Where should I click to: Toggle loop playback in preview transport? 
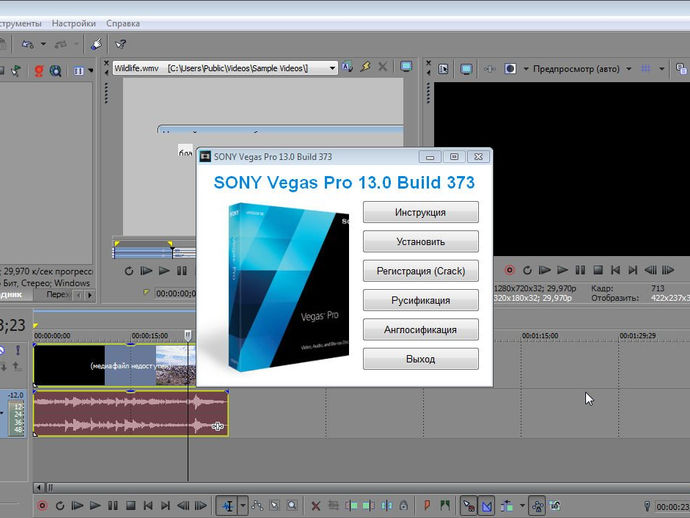coord(527,270)
